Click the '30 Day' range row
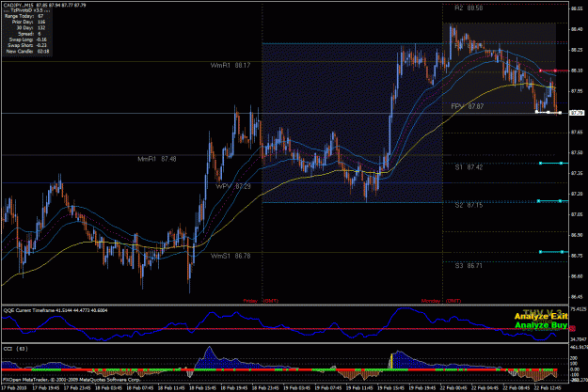This screenshot has width=588, height=392. click(x=30, y=28)
